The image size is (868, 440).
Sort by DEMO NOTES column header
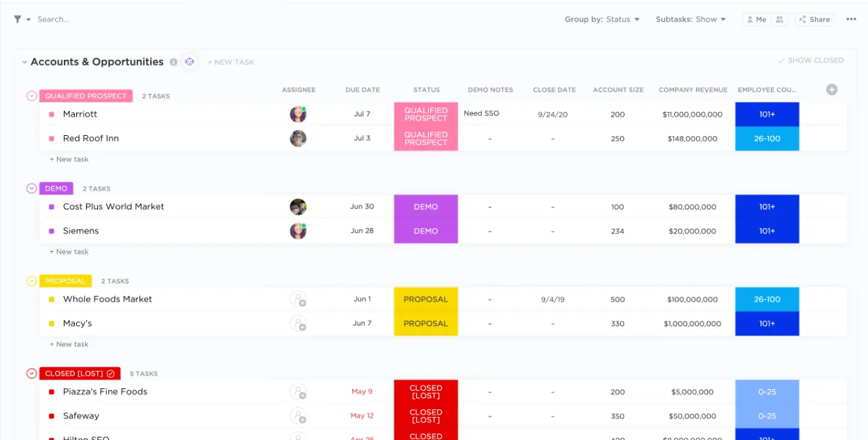[x=490, y=90]
